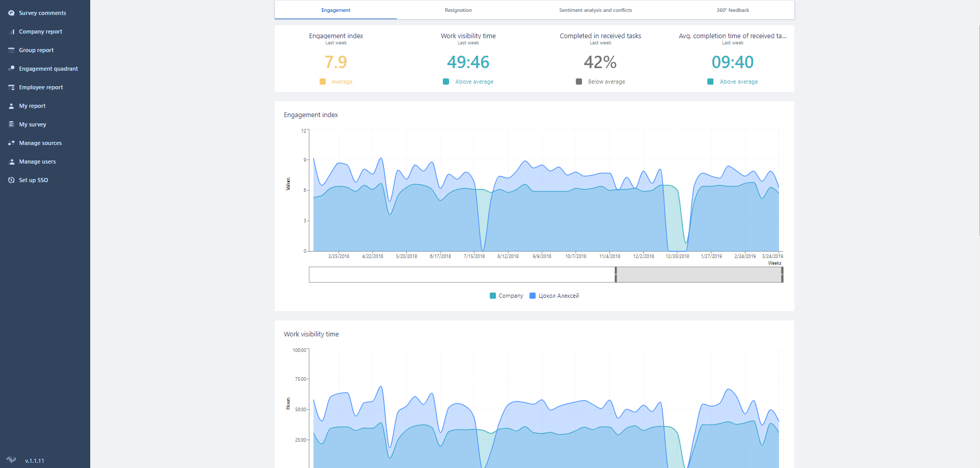The image size is (980, 468).
Task: Click the Engagement tab label
Action: 336,10
